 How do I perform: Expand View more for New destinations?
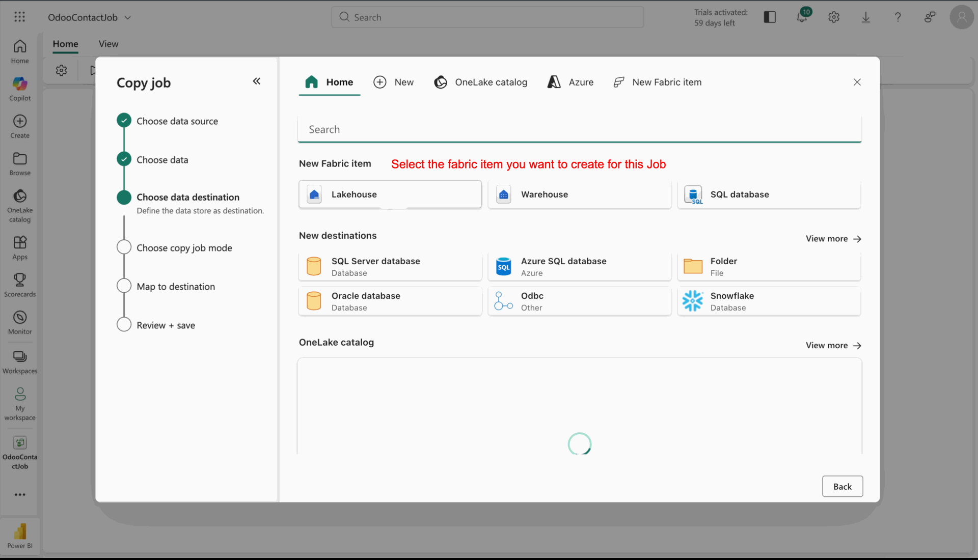[833, 239]
